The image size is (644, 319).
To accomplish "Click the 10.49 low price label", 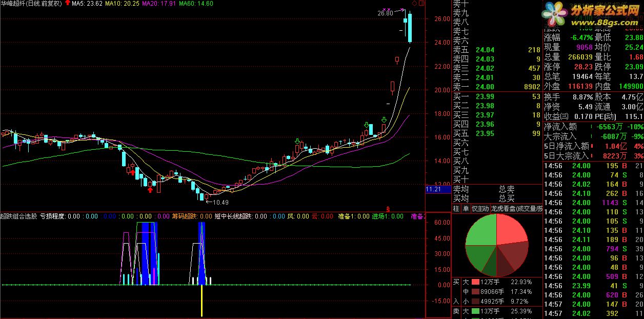I will click(x=220, y=202).
